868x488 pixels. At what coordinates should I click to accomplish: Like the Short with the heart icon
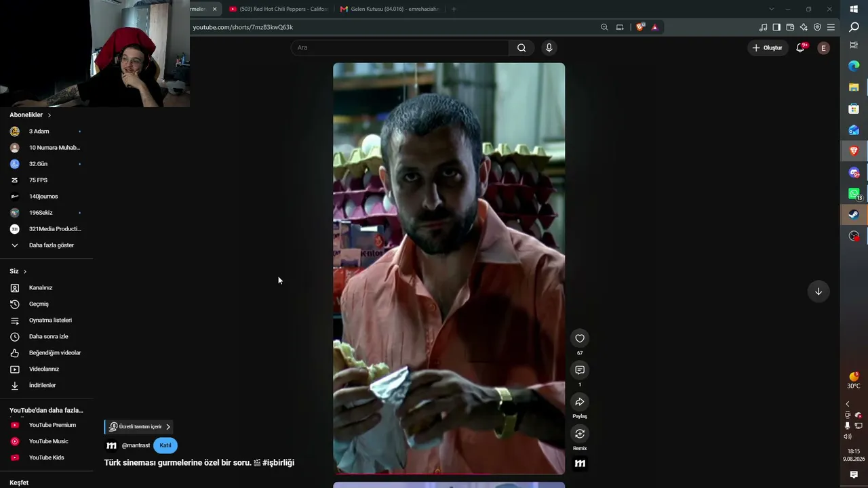(580, 338)
